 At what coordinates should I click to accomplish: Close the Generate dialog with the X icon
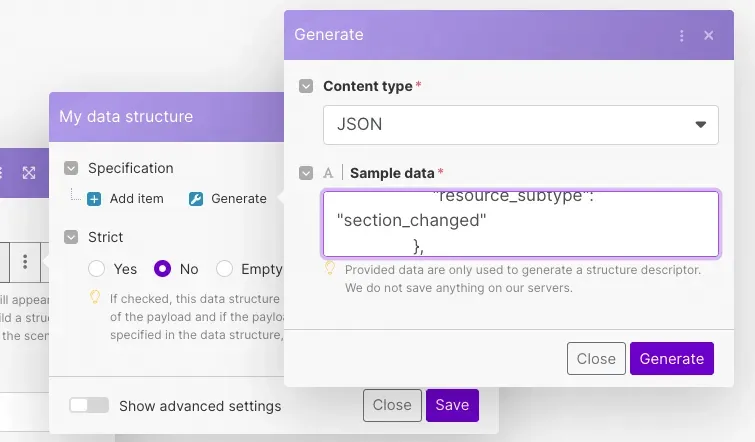pyautogui.click(x=709, y=35)
